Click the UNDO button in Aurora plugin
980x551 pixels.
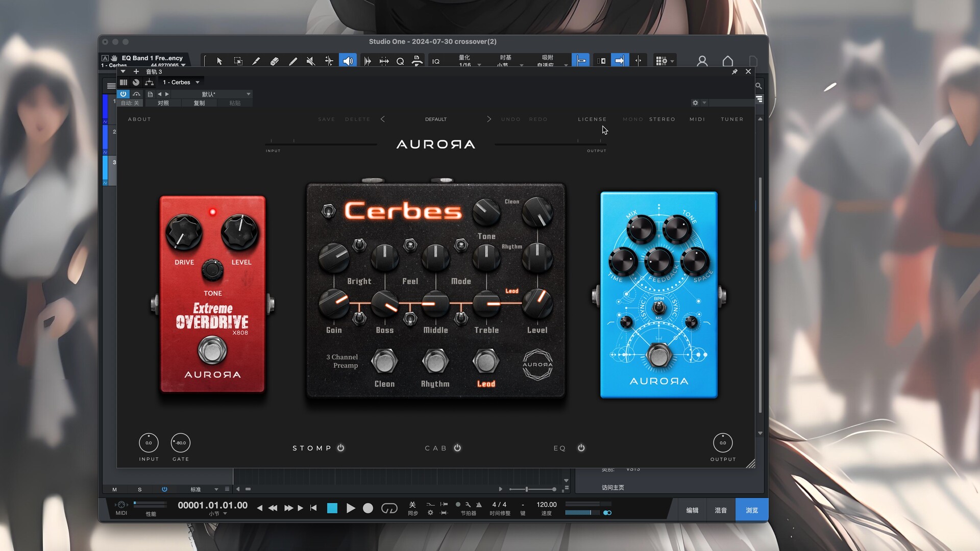coord(510,119)
